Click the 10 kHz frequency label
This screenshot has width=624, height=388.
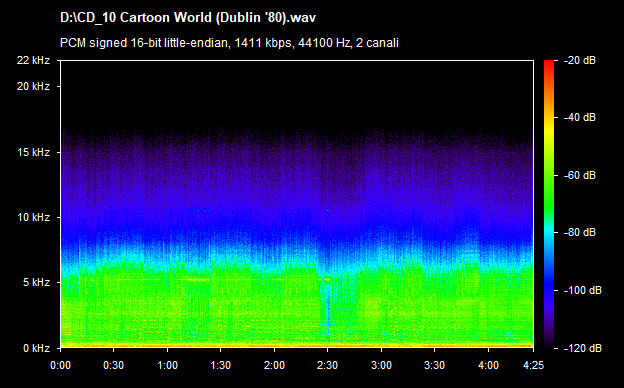click(x=33, y=217)
